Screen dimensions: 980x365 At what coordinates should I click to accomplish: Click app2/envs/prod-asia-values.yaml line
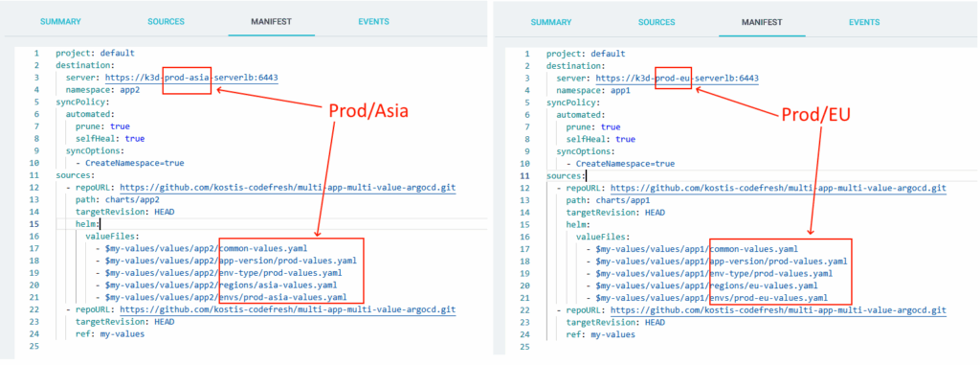coord(221,297)
